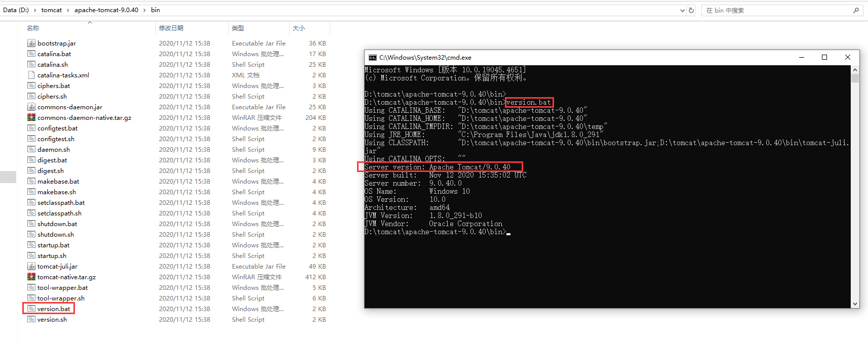Viewport: 868px width, 346px height.
Task: Select the tool-wrapper.sh file name
Action: [x=61, y=298]
